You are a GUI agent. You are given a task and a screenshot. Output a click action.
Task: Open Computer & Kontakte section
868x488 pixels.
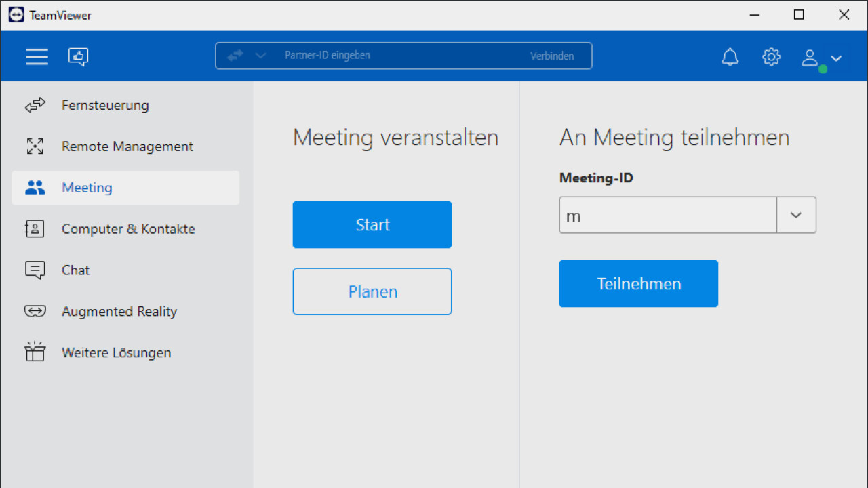[125, 229]
